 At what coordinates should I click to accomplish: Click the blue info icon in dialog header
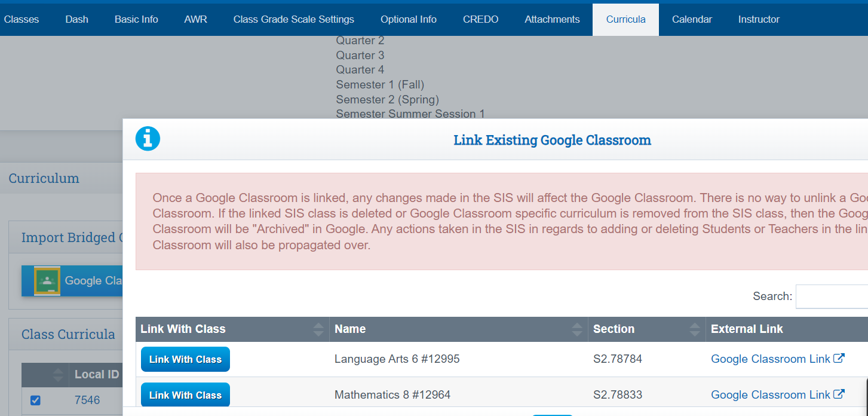(x=148, y=139)
